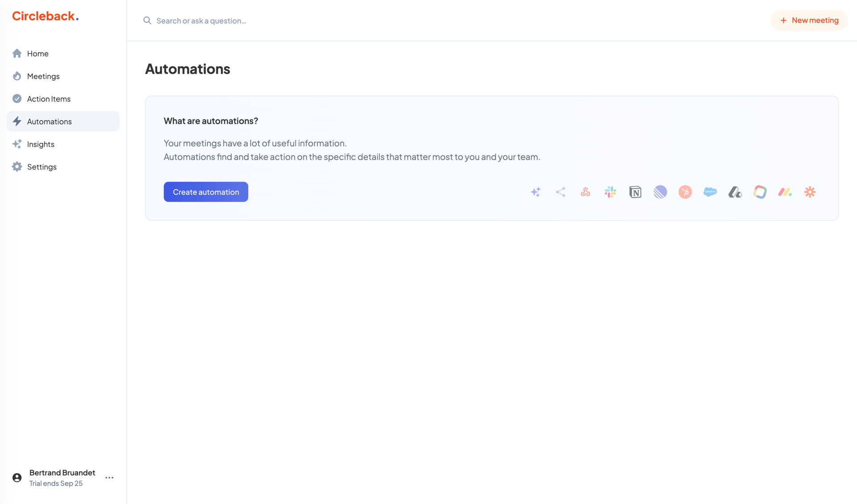Navigate to Action Items in the sidebar
Screen dimensions: 857x504
click(x=48, y=99)
